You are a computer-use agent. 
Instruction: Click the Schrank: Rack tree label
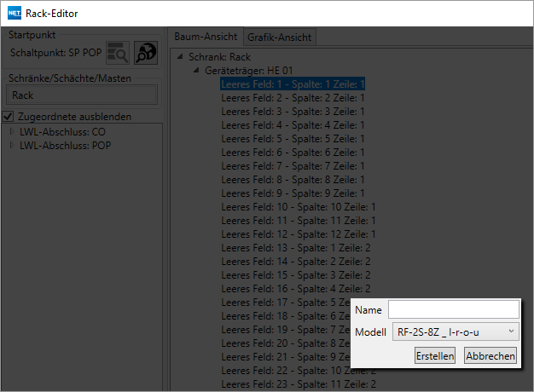click(219, 57)
